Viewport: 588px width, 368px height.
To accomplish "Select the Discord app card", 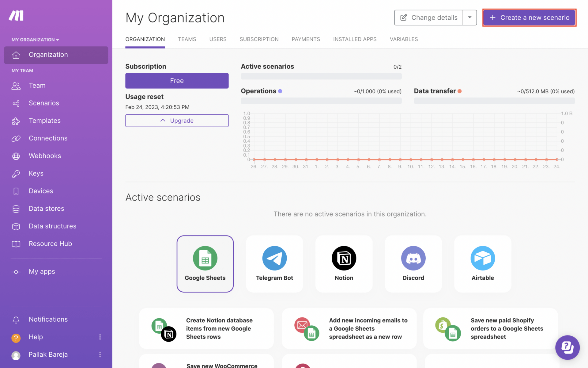I will [x=413, y=264].
